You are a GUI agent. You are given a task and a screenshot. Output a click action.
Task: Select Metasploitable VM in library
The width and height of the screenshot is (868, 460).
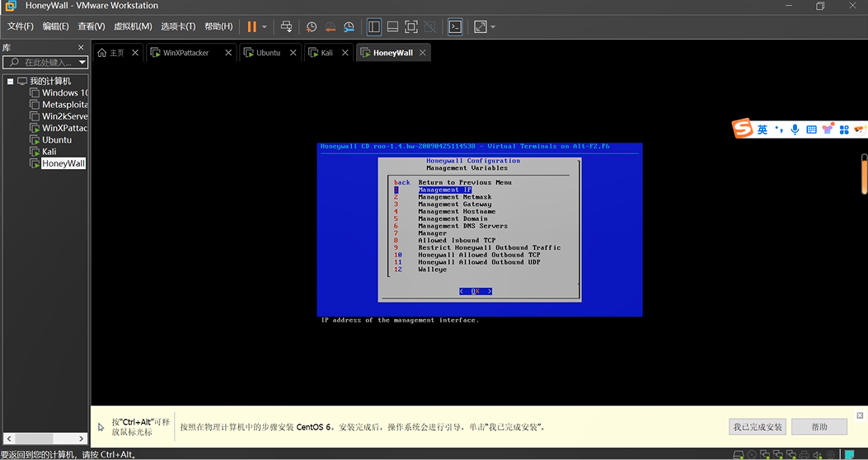coord(59,105)
